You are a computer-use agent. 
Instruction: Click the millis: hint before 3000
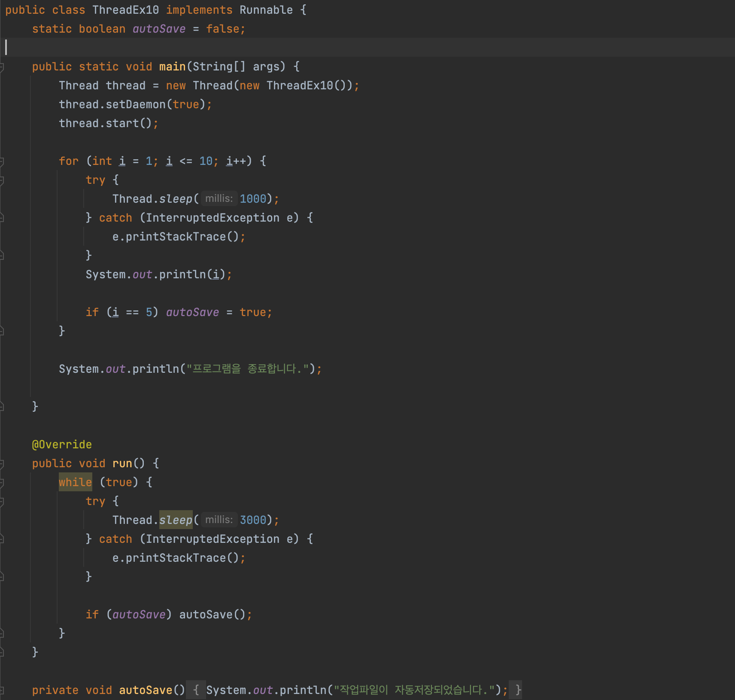[x=219, y=520]
